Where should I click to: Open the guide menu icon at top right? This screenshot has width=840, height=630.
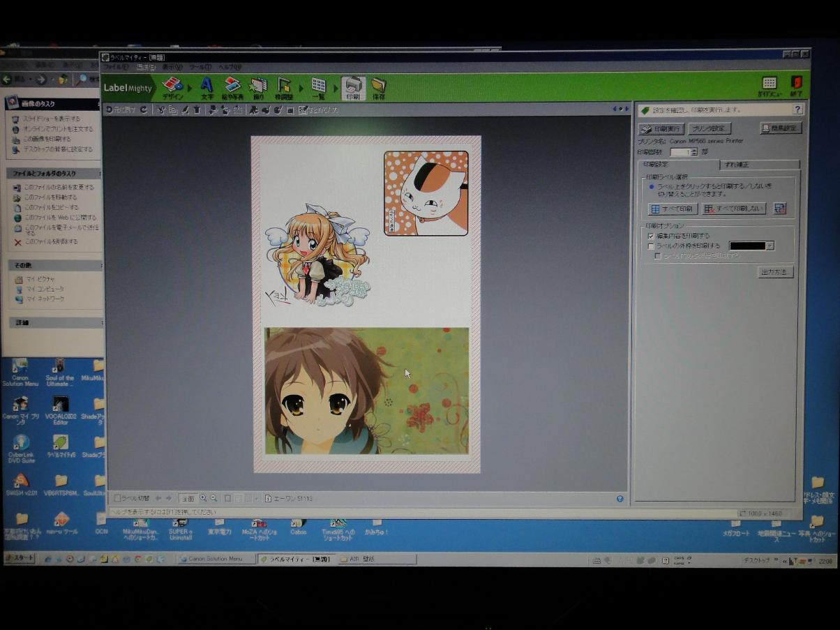769,87
